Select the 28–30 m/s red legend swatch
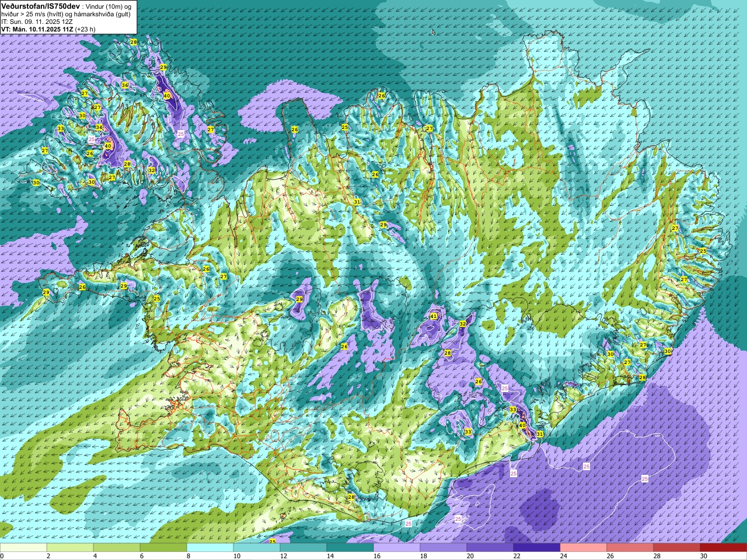 point(677,548)
